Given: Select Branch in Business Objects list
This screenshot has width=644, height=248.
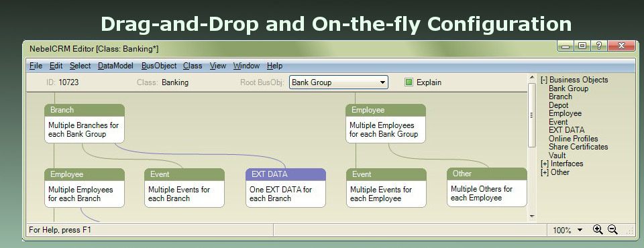Looking at the screenshot, I should pos(560,97).
